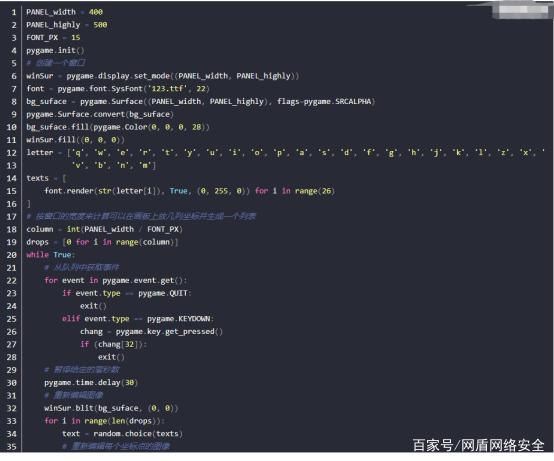Viewport: 554px width, 461px height.
Task: Click the "'v', 'b', 'n', 'm']" continuation line
Action: pos(114,165)
